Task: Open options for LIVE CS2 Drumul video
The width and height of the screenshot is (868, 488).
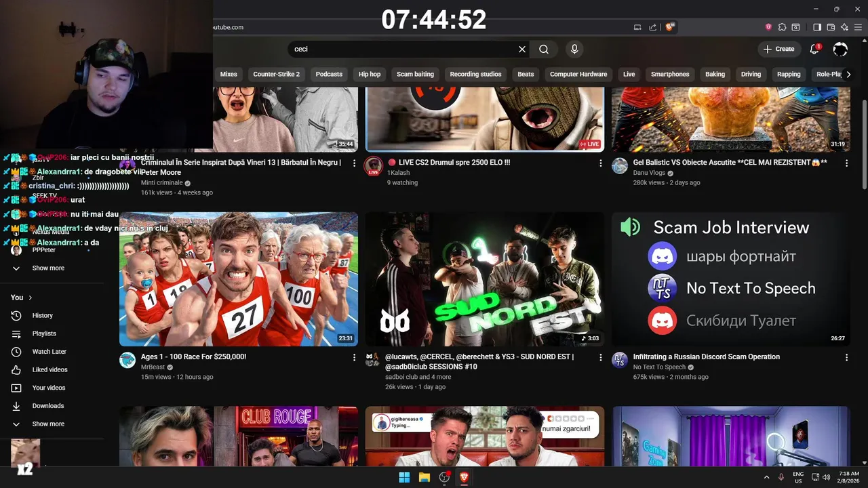Action: click(600, 163)
